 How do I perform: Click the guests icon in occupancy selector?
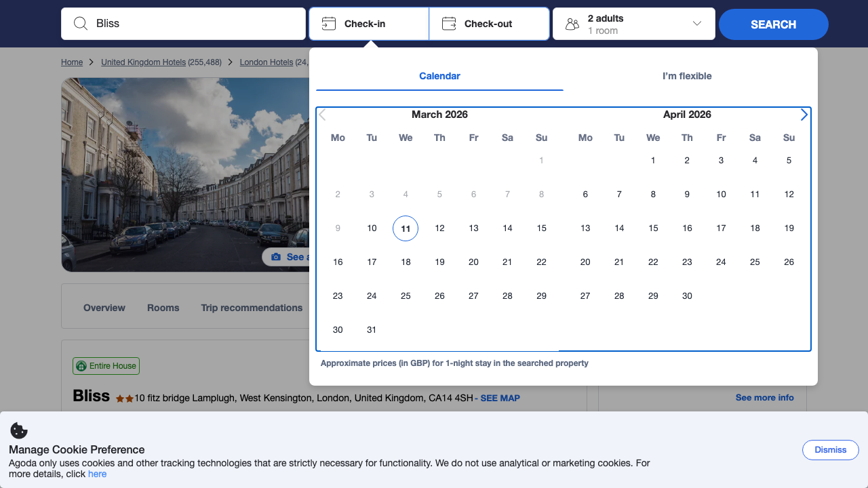point(572,23)
